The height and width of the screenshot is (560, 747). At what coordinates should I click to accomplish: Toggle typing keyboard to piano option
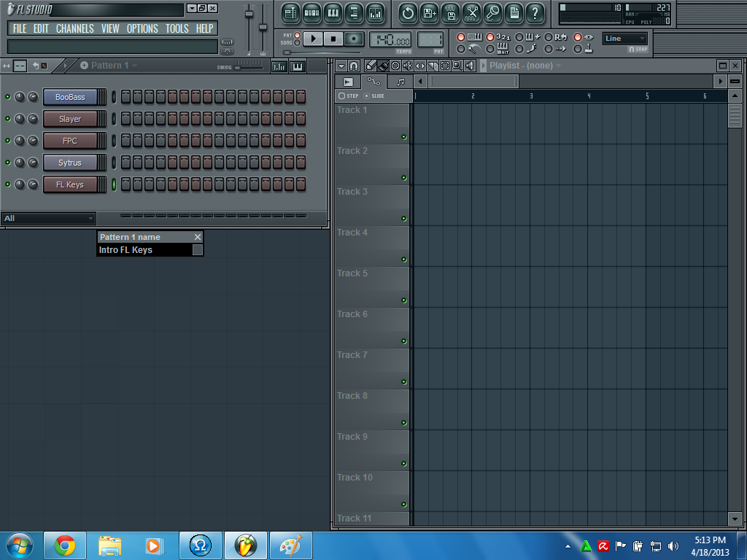[x=461, y=37]
